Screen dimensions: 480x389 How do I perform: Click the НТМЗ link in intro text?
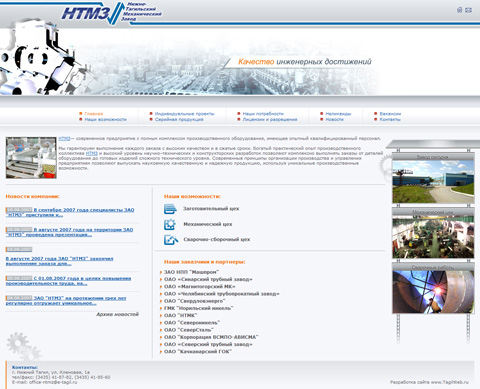click(64, 138)
